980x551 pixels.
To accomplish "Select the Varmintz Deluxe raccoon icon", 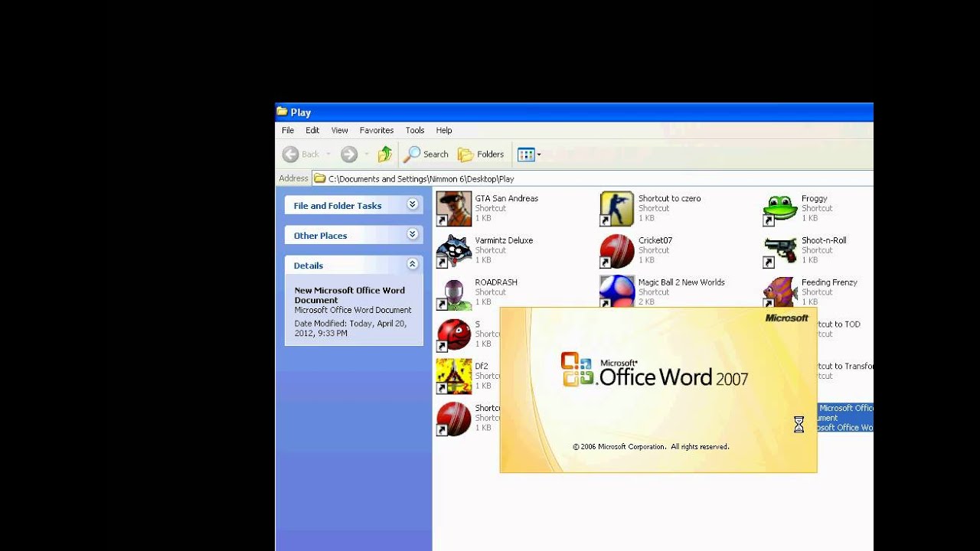I will [454, 251].
